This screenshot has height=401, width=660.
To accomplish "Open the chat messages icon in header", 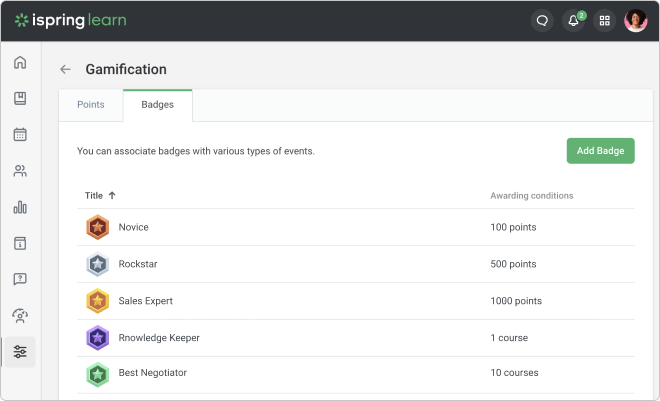I will tap(542, 21).
